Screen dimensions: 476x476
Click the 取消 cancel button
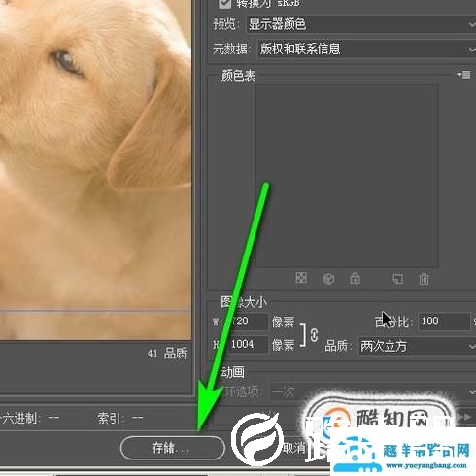(x=293, y=448)
